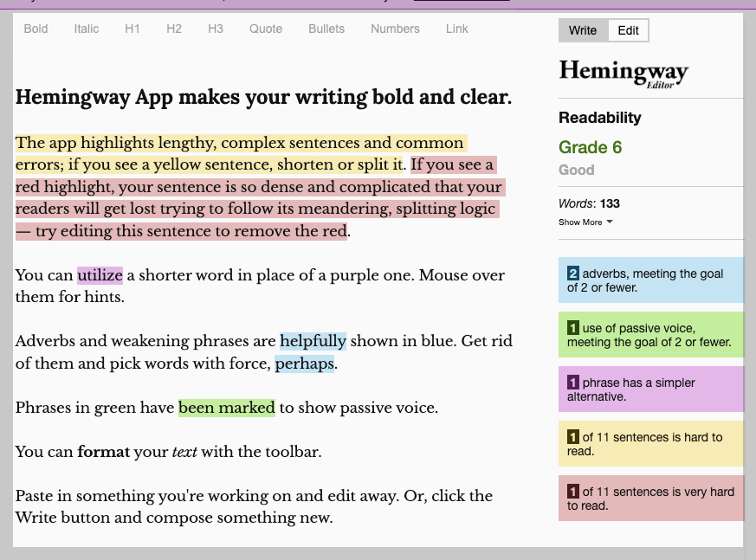This screenshot has width=756, height=560.
Task: Apply Italic formatting from the toolbar
Action: coord(87,29)
